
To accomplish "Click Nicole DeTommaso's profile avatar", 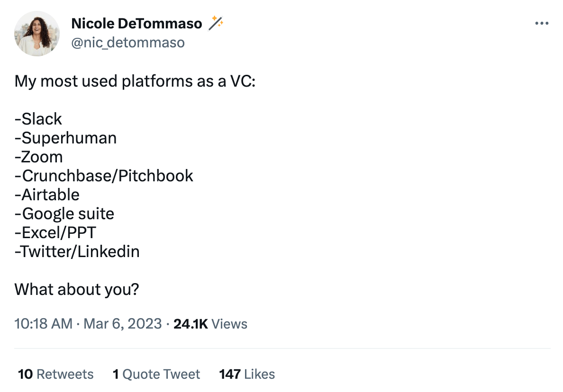I will [36, 33].
